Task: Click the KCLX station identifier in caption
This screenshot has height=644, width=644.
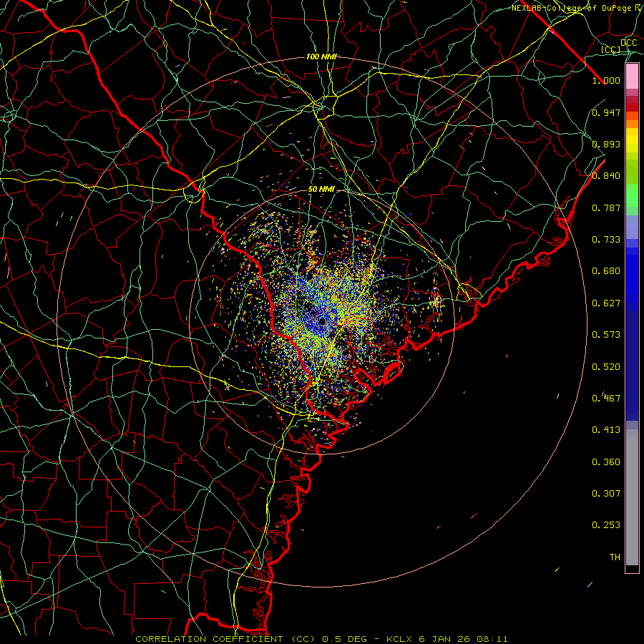Action: [x=399, y=639]
